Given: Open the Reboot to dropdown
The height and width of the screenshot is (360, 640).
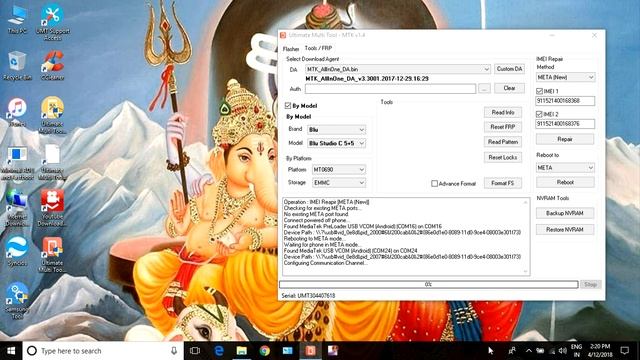Looking at the screenshot, I should click(565, 168).
